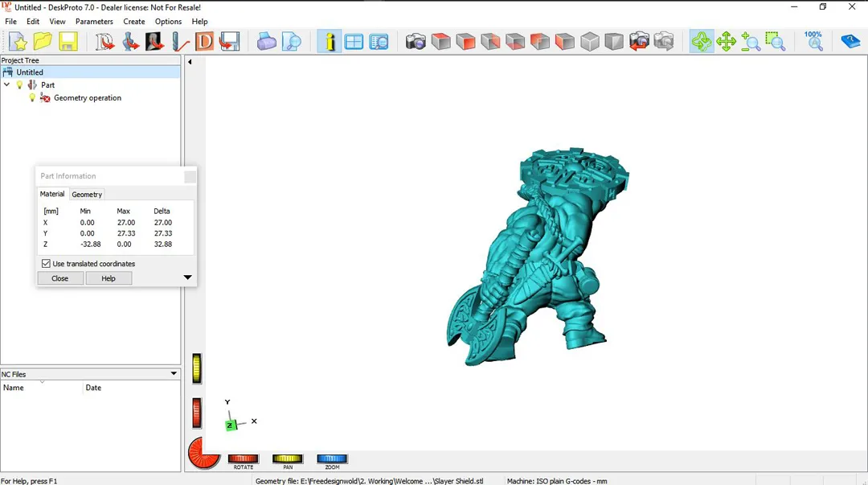This screenshot has width=868, height=485.
Task: Start simulation using the orange D block icon
Action: click(x=204, y=42)
